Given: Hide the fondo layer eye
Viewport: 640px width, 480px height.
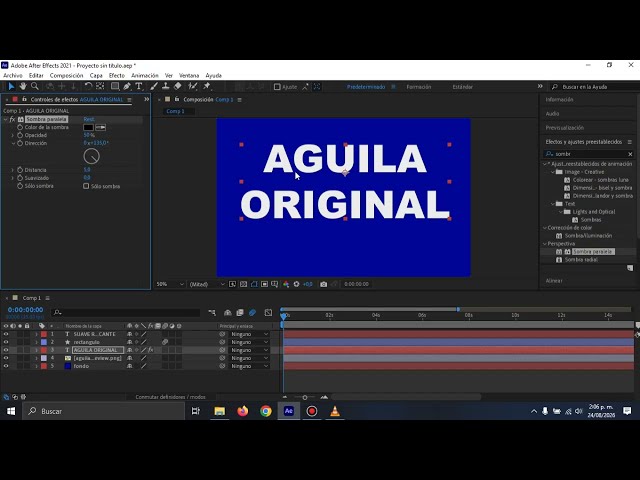Looking at the screenshot, I should click(6, 366).
